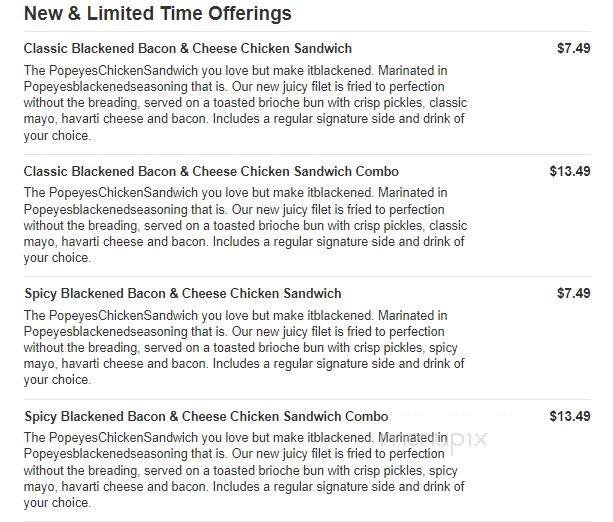Open Spicy Blackened Bacon & Cheese Chicken Sandwich
The image size is (613, 522).
[x=182, y=293]
